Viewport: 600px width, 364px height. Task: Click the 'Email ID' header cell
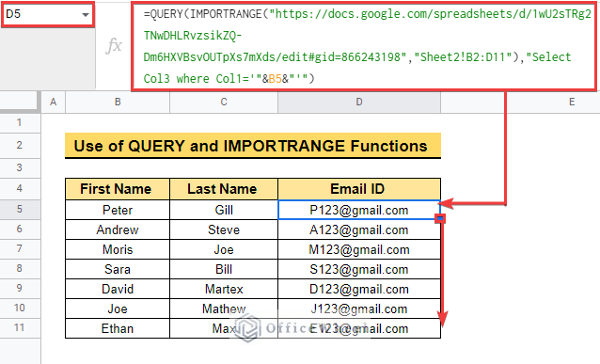(359, 189)
